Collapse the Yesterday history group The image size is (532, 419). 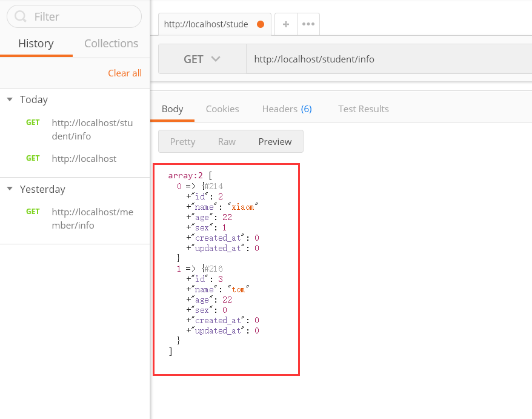point(10,189)
